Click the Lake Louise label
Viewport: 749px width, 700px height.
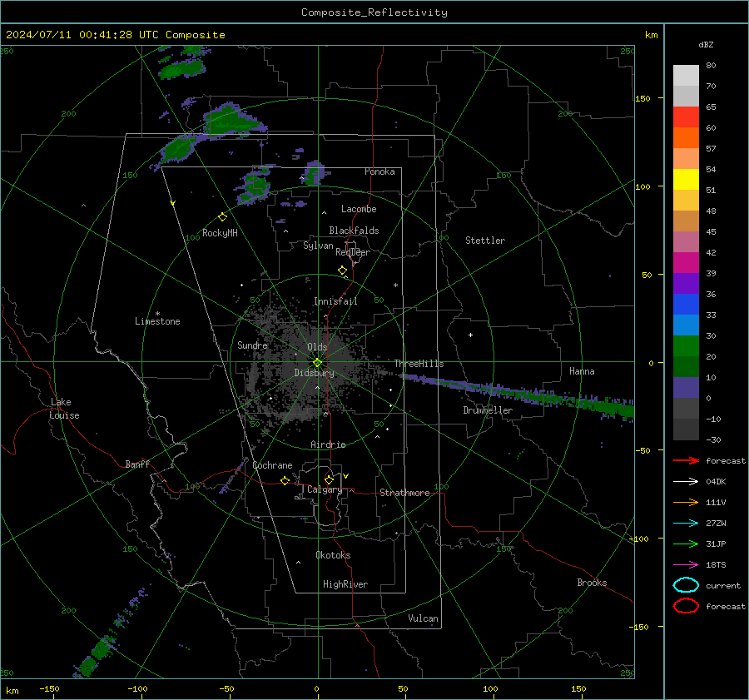click(64, 409)
